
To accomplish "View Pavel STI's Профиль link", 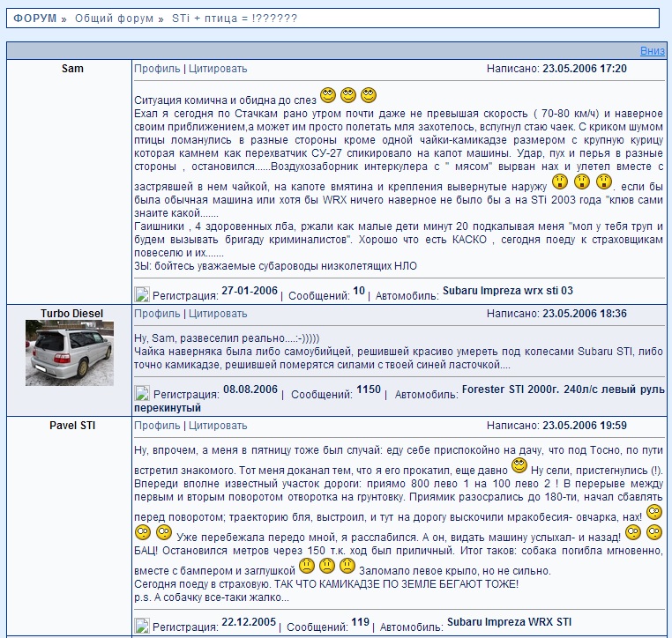I will (156, 427).
